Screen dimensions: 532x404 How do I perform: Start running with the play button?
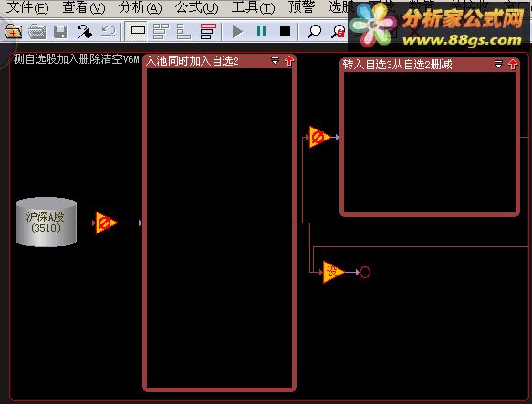tap(237, 32)
